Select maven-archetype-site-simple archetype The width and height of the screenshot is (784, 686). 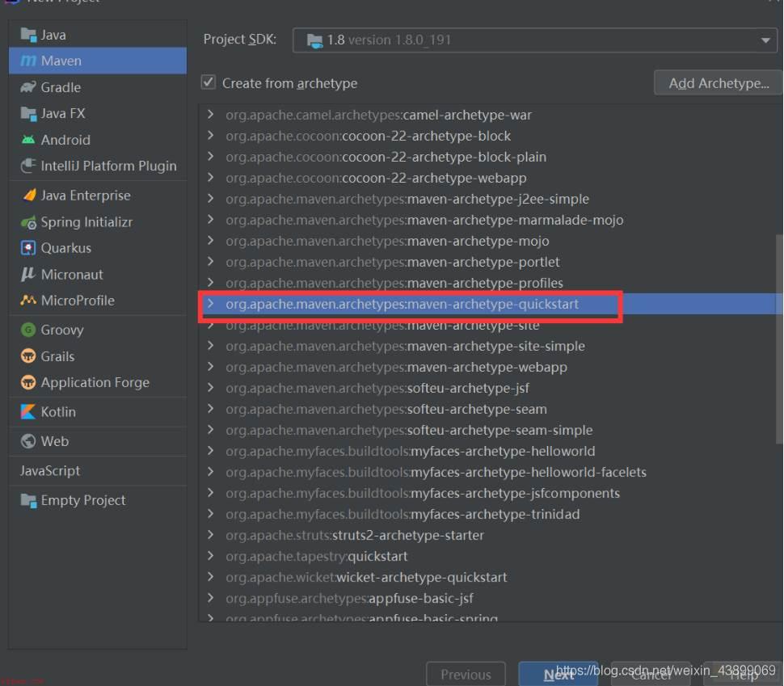[405, 346]
